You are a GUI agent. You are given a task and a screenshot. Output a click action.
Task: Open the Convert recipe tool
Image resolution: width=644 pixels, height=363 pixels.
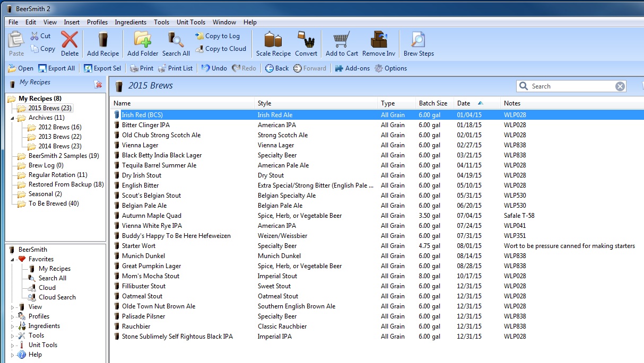pos(306,43)
